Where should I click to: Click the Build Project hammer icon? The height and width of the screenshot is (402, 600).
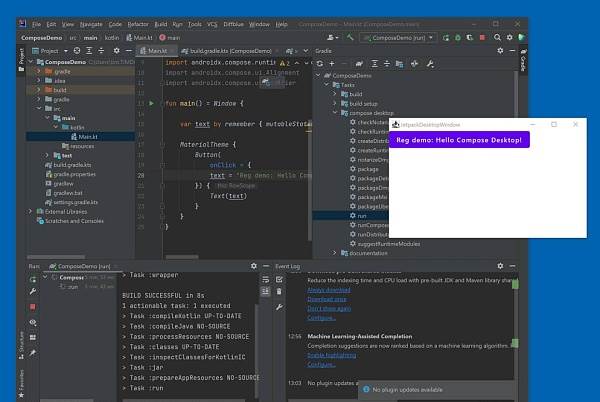click(x=350, y=37)
